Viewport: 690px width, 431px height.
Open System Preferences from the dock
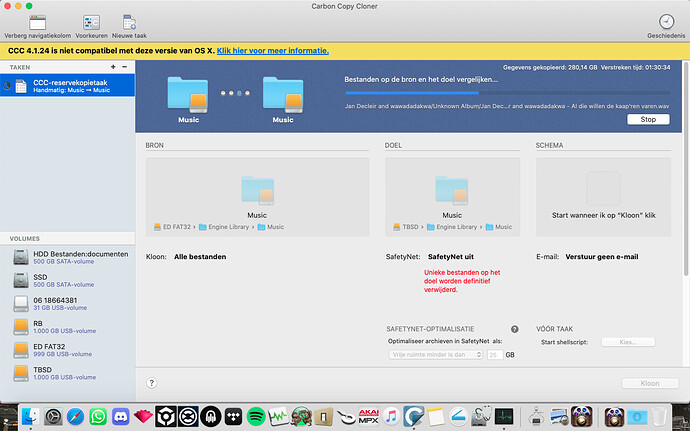click(x=53, y=416)
